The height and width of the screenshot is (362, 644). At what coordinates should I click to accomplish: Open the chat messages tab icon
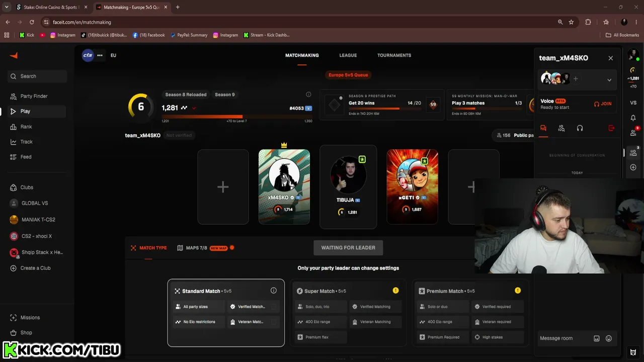click(543, 128)
